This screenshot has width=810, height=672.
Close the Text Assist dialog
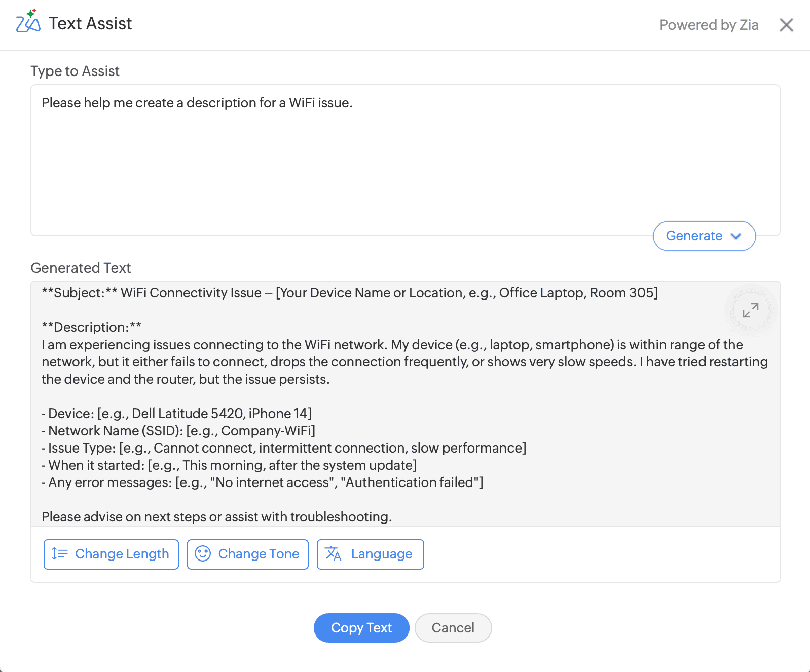(x=786, y=25)
